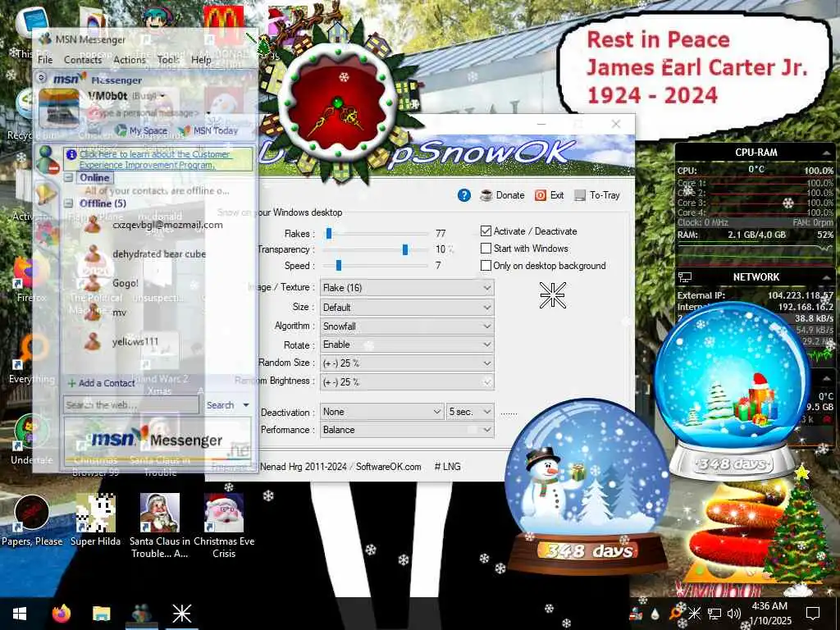840x630 pixels.
Task: Open VM0b0t status dropdown arrow
Action: (x=162, y=97)
